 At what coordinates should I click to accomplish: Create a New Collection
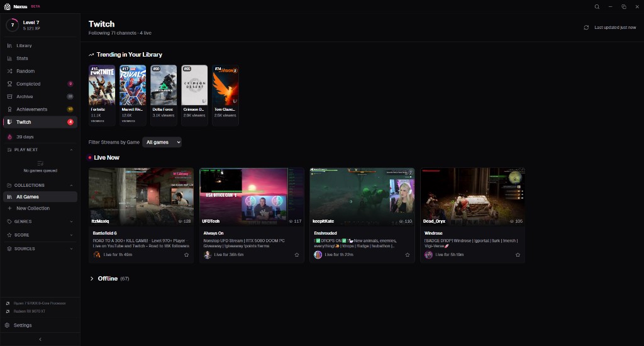point(40,208)
